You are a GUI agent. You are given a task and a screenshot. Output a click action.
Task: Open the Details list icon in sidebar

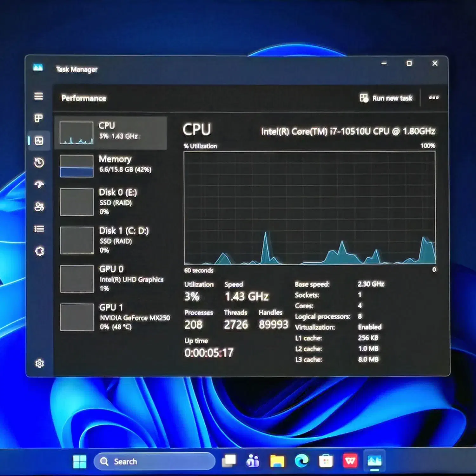click(x=39, y=229)
